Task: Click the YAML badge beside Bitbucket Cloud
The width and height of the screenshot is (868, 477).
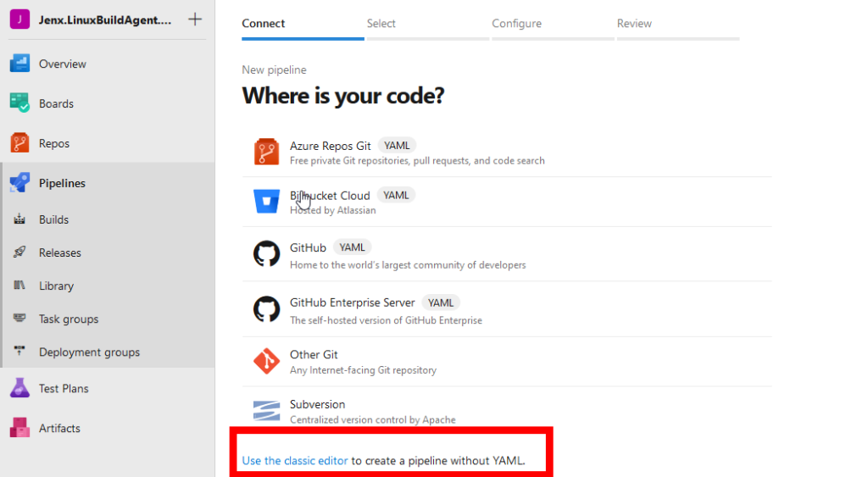Action: pyautogui.click(x=396, y=196)
